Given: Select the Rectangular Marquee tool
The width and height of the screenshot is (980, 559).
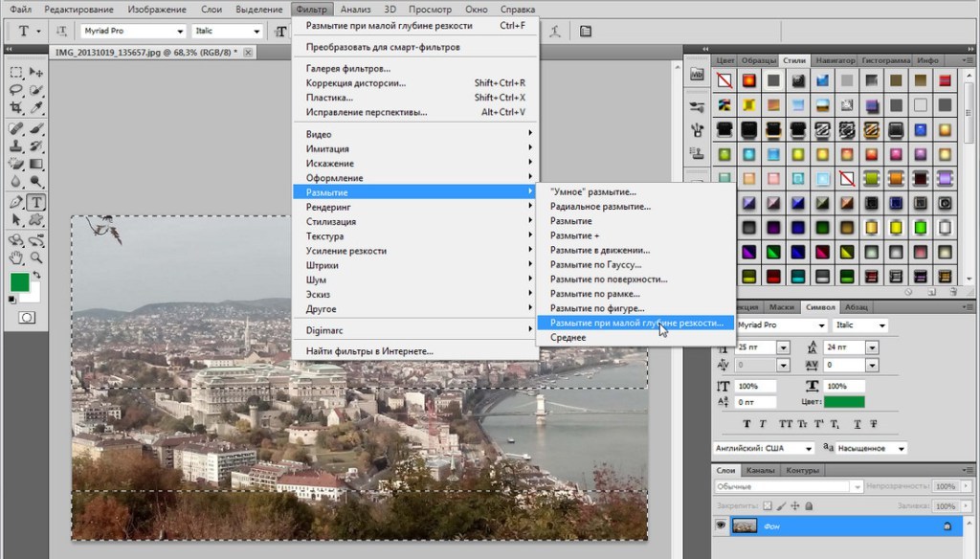Looking at the screenshot, I should pyautogui.click(x=16, y=73).
